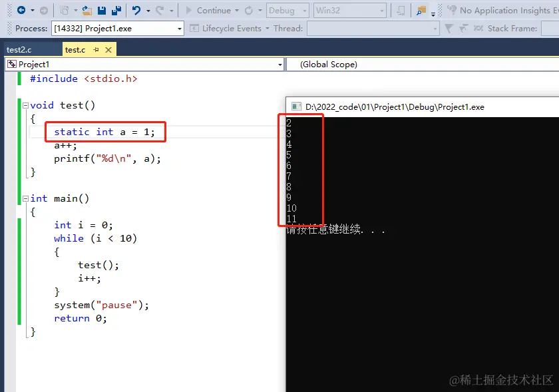Click the return 0; line
This screenshot has height=392, width=559.
(x=81, y=318)
